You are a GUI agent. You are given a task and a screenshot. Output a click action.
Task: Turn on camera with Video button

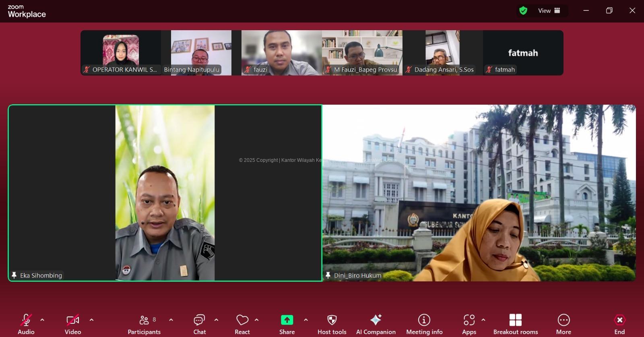click(73, 324)
